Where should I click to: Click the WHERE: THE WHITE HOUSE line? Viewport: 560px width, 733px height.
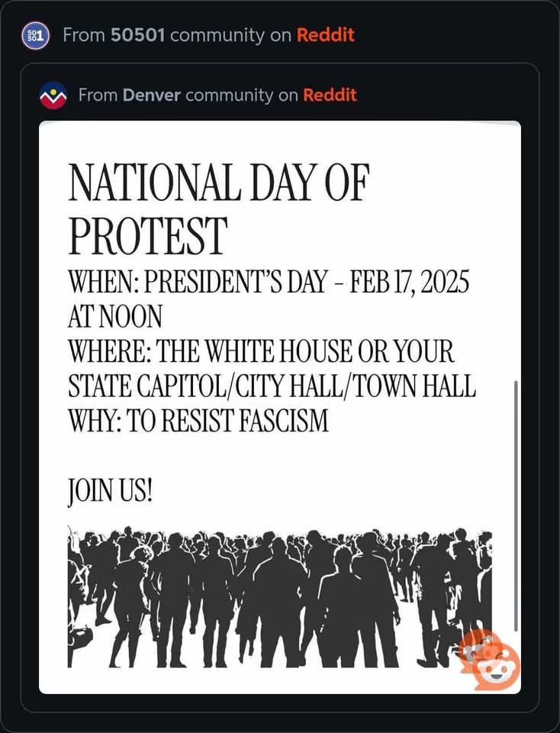[x=261, y=350]
